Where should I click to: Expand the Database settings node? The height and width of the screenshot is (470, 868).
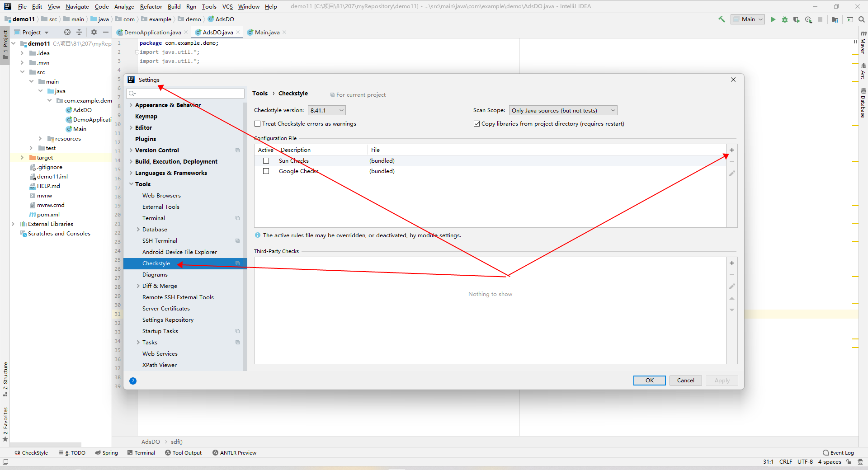pos(138,230)
